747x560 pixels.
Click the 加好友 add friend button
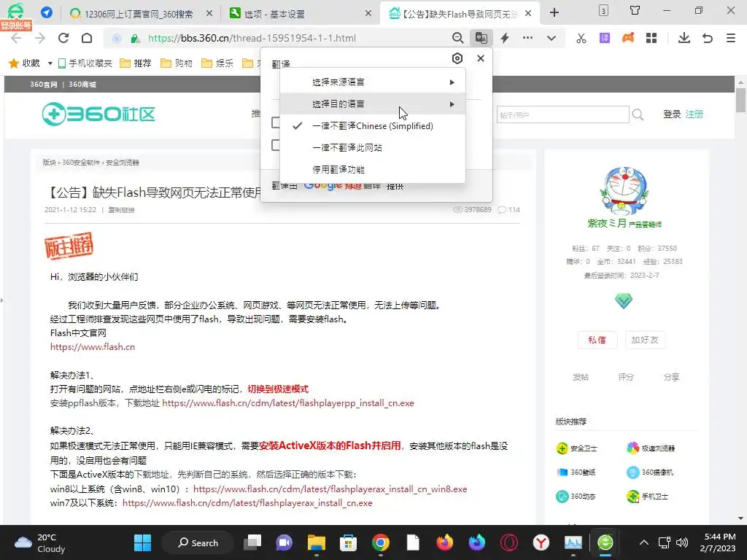pyautogui.click(x=645, y=340)
